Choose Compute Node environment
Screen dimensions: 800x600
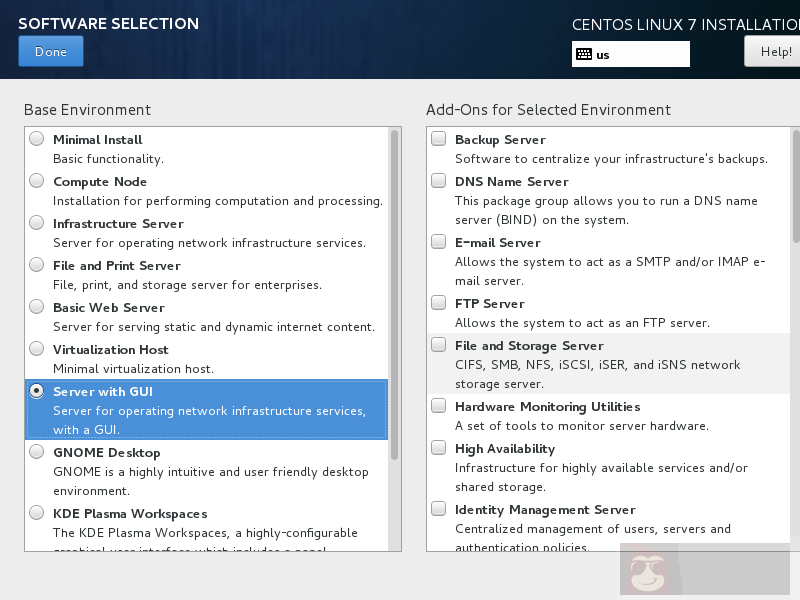click(37, 181)
